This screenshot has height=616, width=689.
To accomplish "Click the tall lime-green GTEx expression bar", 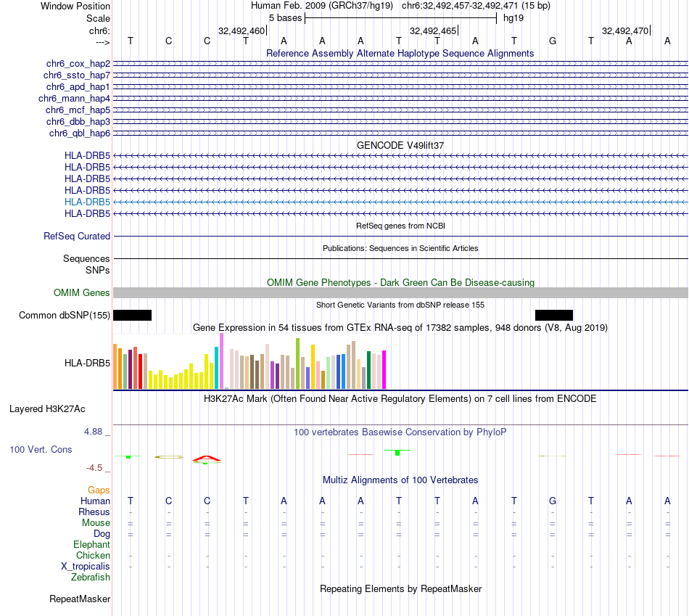I will coord(298,364).
